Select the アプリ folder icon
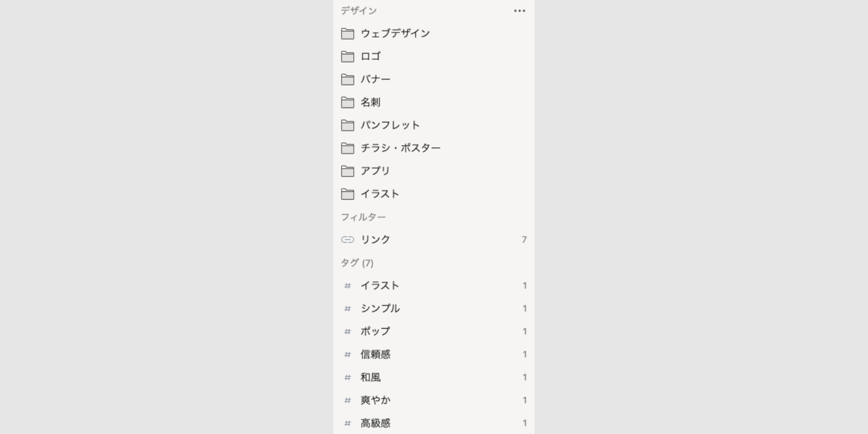 click(x=347, y=171)
